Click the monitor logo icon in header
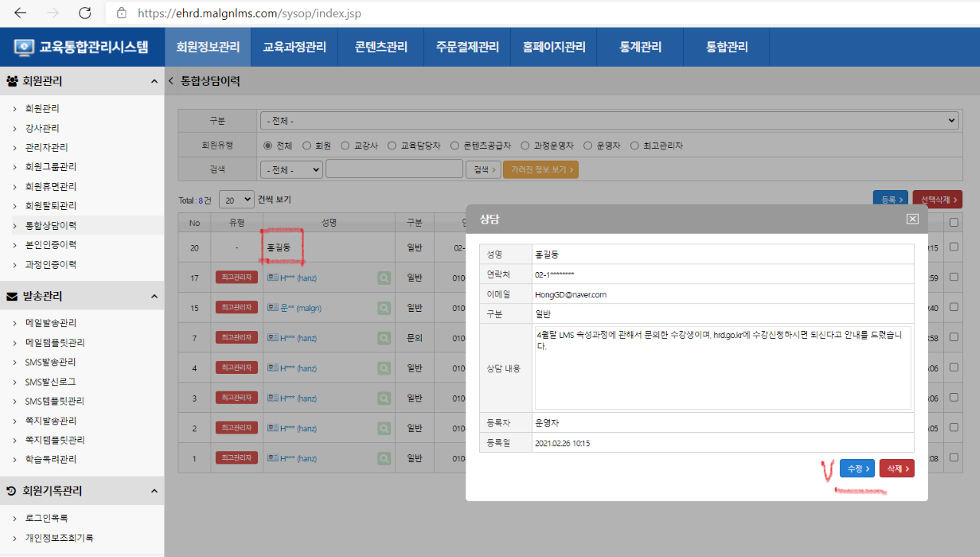 click(24, 48)
